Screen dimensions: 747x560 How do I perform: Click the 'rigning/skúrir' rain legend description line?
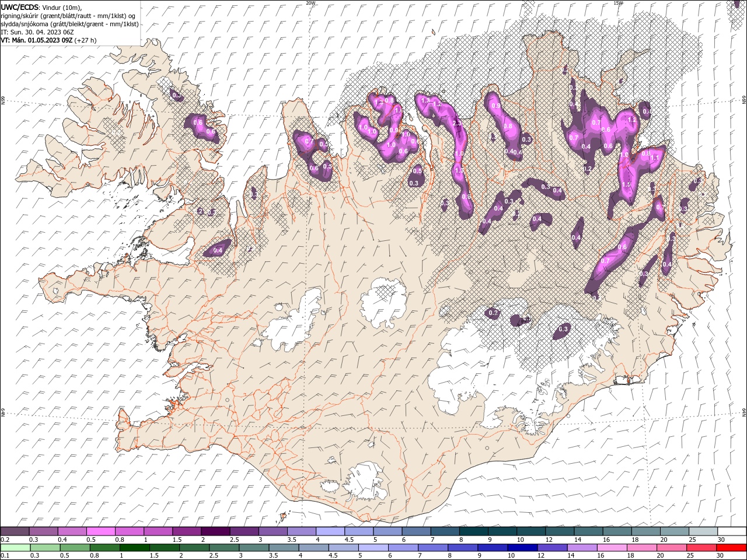69,15
